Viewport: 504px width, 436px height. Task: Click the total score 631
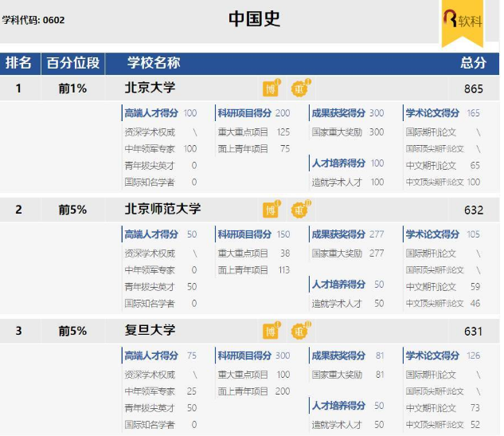(474, 332)
